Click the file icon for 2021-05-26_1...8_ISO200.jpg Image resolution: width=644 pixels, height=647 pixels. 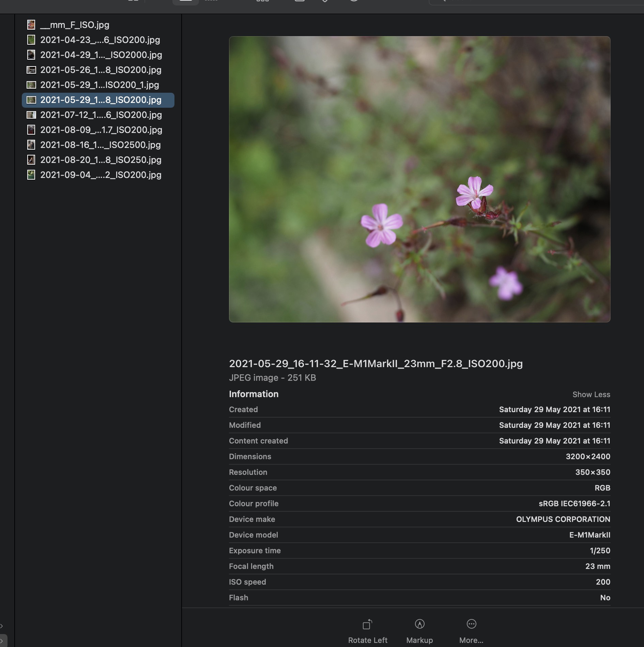click(x=31, y=70)
